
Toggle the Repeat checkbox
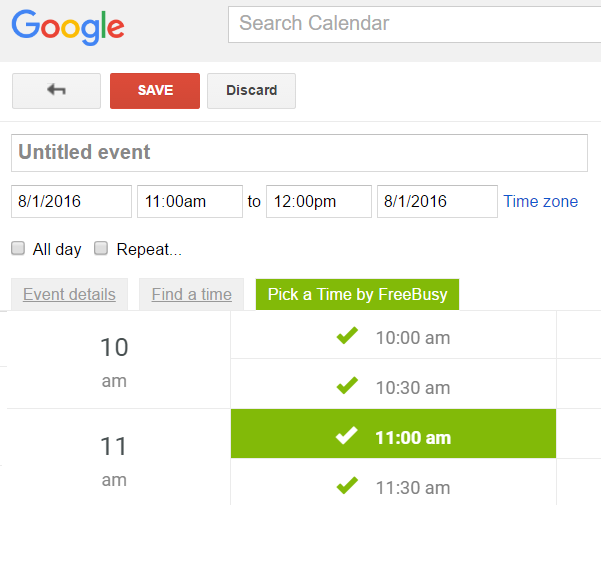click(101, 248)
